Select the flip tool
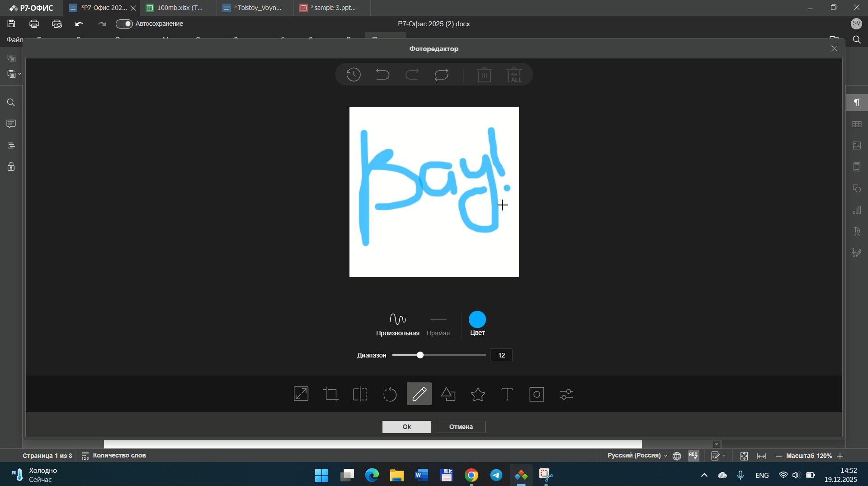 (360, 395)
